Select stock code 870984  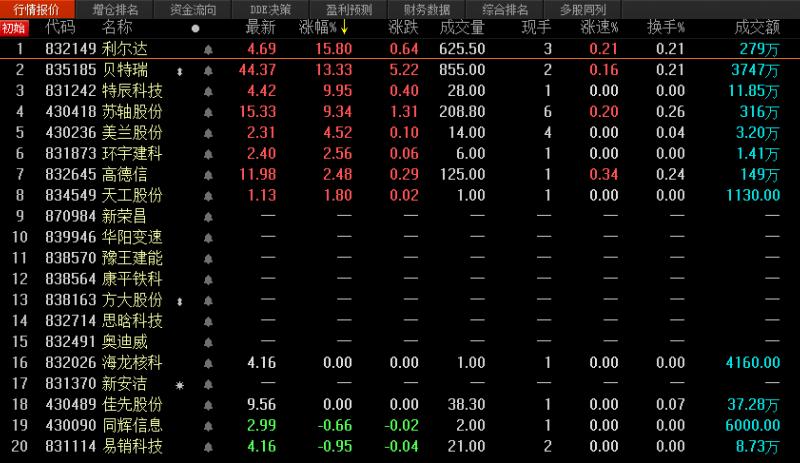pyautogui.click(x=70, y=216)
